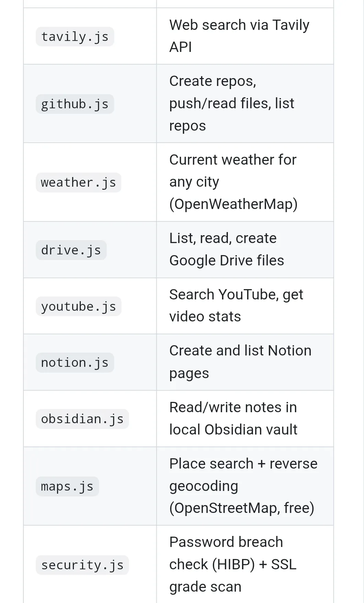Viewport: 364px width, 603px height.
Task: Select the maps.js file name
Action: (67, 486)
